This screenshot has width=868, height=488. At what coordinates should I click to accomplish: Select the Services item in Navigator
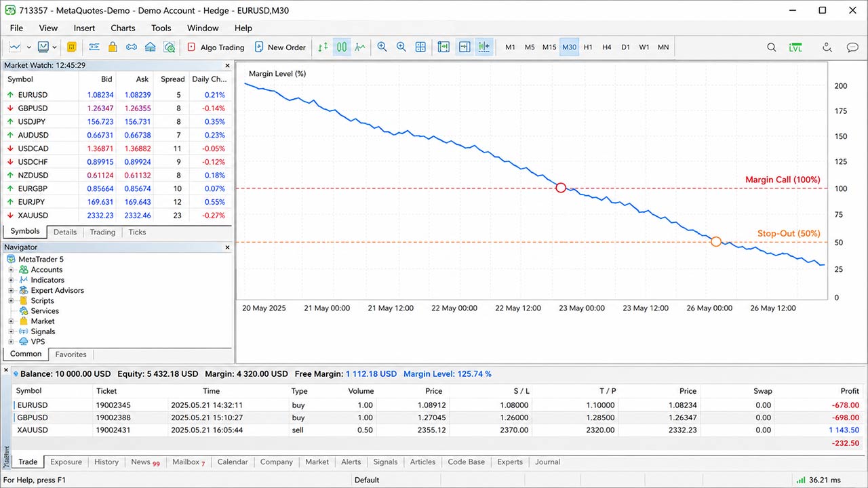coord(45,311)
